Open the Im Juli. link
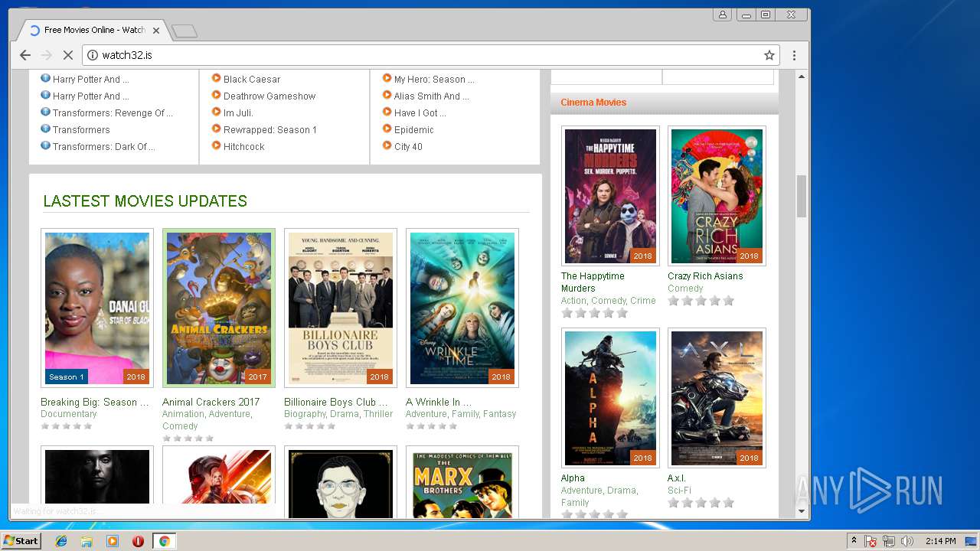 click(238, 112)
